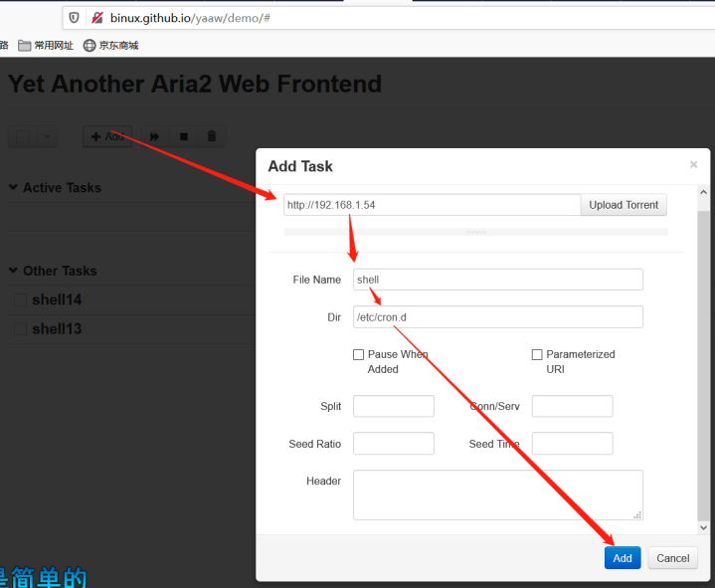The height and width of the screenshot is (588, 715).
Task: Click the blue Add button in dialog
Action: (623, 558)
